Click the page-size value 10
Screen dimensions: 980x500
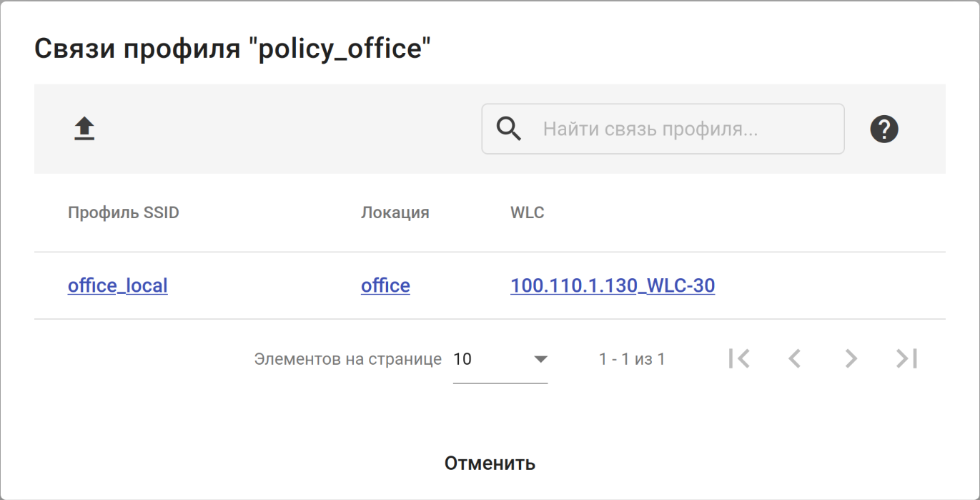coord(463,359)
